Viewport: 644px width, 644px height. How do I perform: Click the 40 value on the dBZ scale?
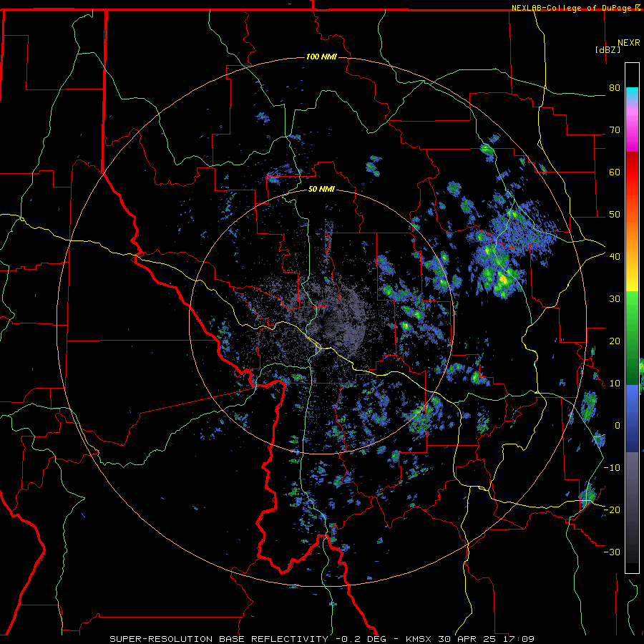[615, 257]
